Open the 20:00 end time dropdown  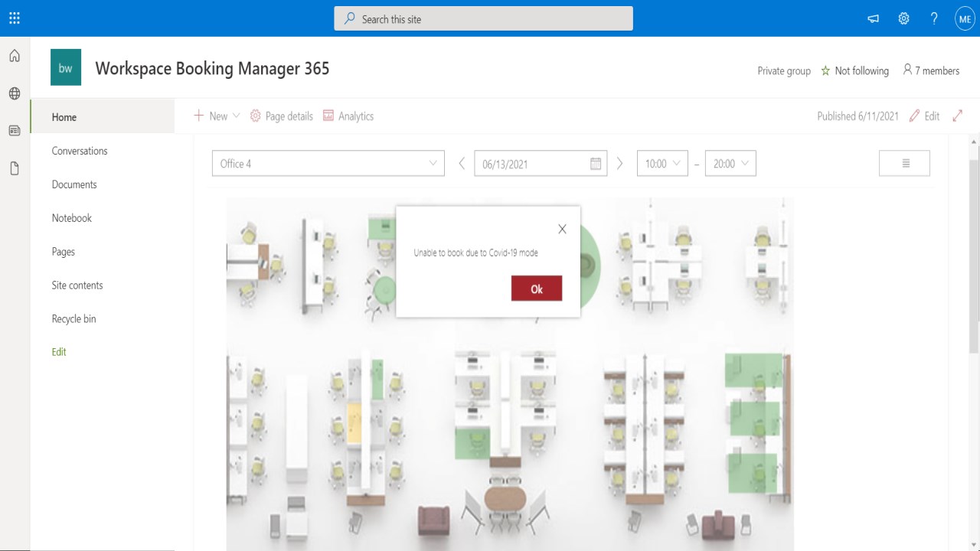pos(730,164)
